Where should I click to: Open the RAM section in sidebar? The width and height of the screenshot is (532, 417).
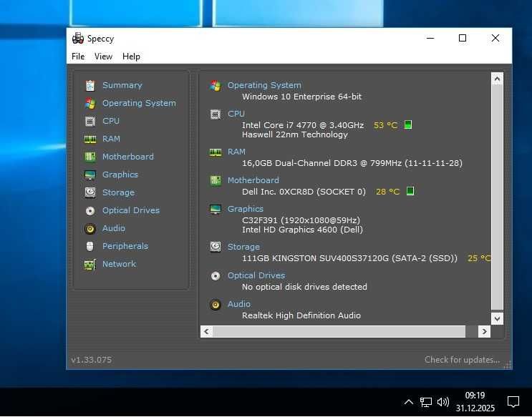[111, 139]
